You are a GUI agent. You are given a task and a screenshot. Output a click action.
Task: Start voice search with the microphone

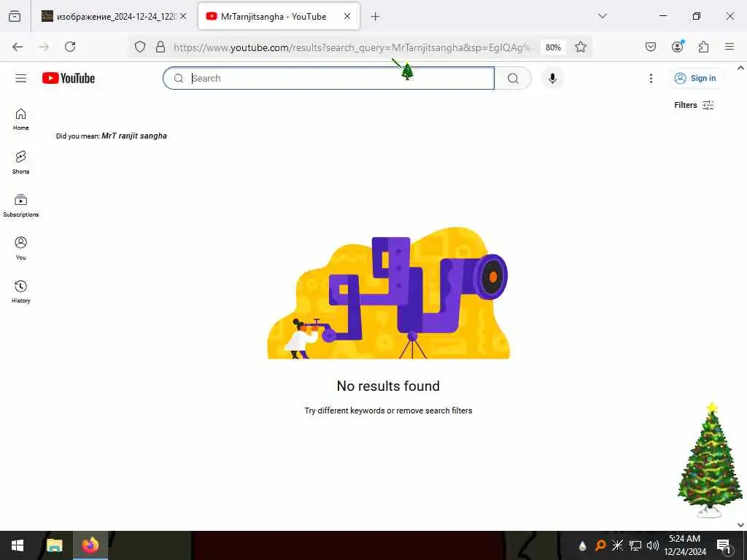point(553,78)
